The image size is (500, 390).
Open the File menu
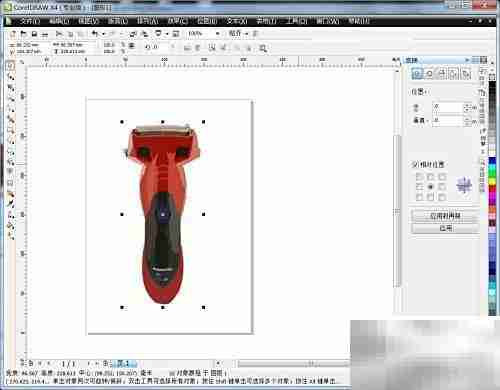point(30,21)
